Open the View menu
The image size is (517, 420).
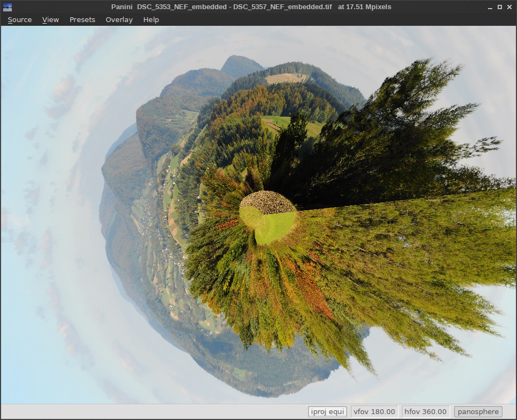tap(51, 20)
